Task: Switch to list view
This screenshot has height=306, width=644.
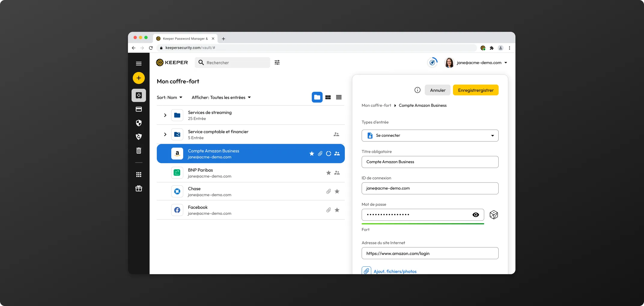Action: click(339, 97)
